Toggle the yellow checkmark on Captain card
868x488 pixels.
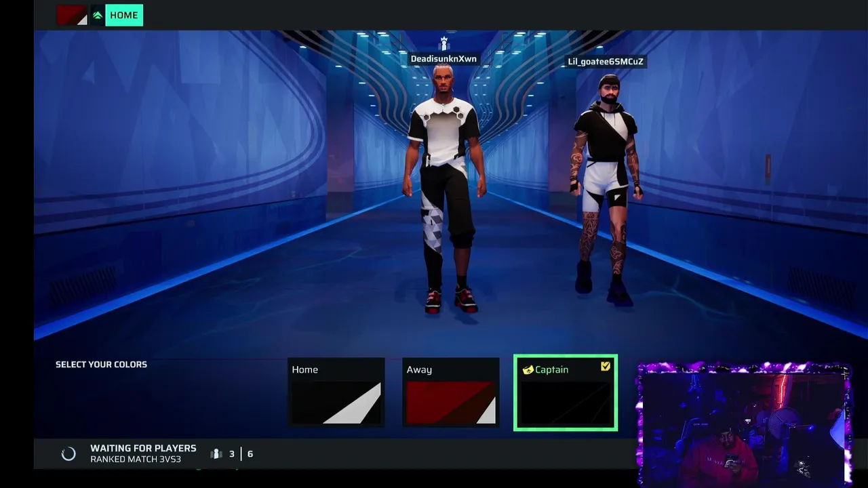pyautogui.click(x=606, y=367)
